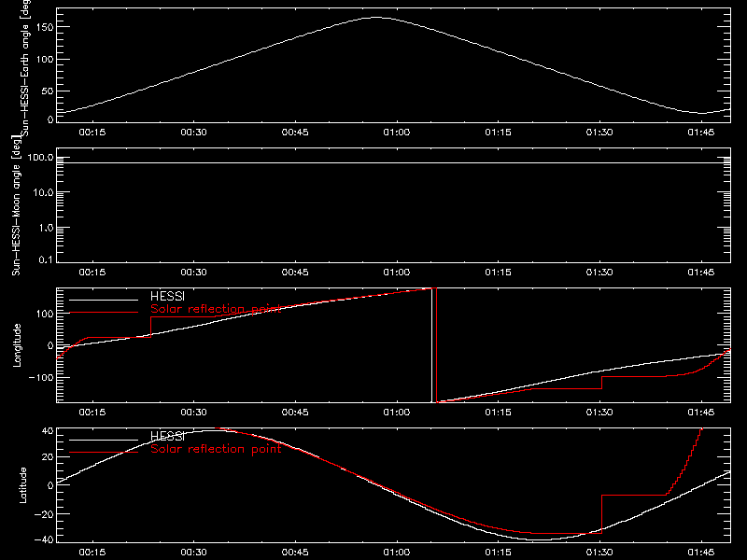
Task: Click the Longitude axis title
Action: [x=17, y=345]
